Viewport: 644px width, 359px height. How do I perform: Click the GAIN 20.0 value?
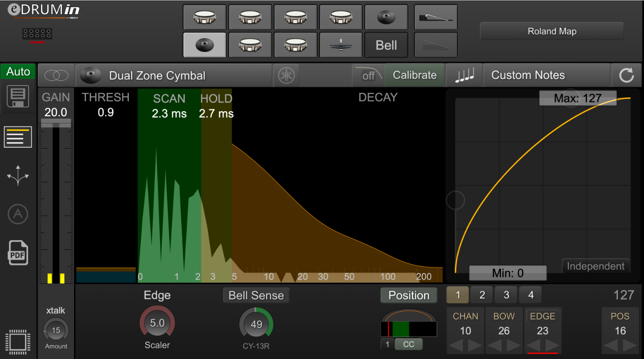tap(56, 113)
